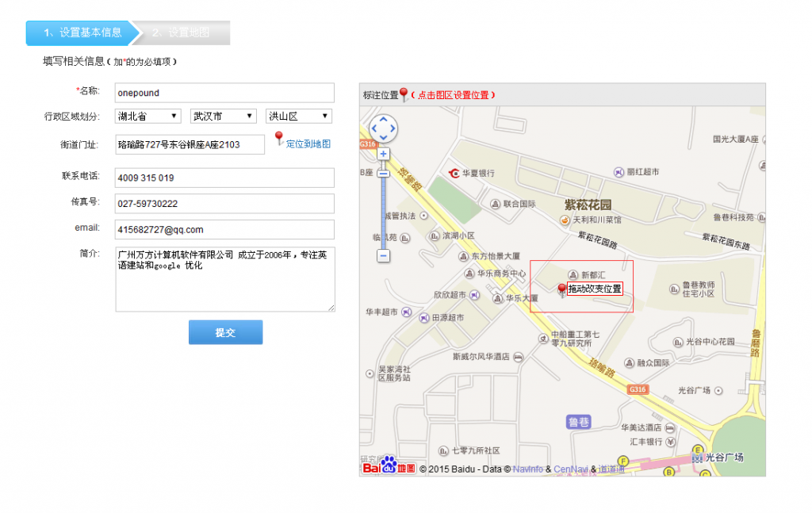812x513 pixels.
Task: Click the red pin beside 定位到地图
Action: point(279,138)
